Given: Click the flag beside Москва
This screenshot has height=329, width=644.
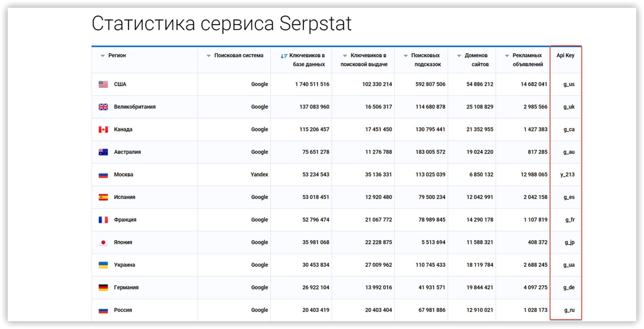Looking at the screenshot, I should coord(103,175).
